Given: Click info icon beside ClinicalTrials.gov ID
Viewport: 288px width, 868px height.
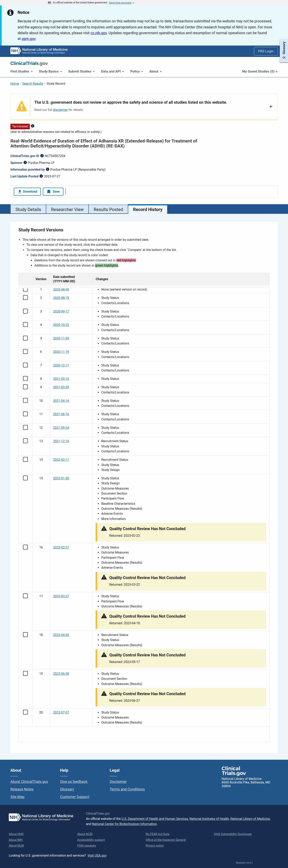Looking at the screenshot, I should (42, 156).
